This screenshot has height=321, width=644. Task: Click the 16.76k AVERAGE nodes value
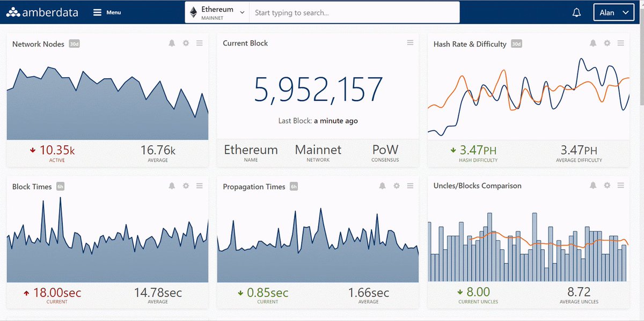pyautogui.click(x=158, y=150)
